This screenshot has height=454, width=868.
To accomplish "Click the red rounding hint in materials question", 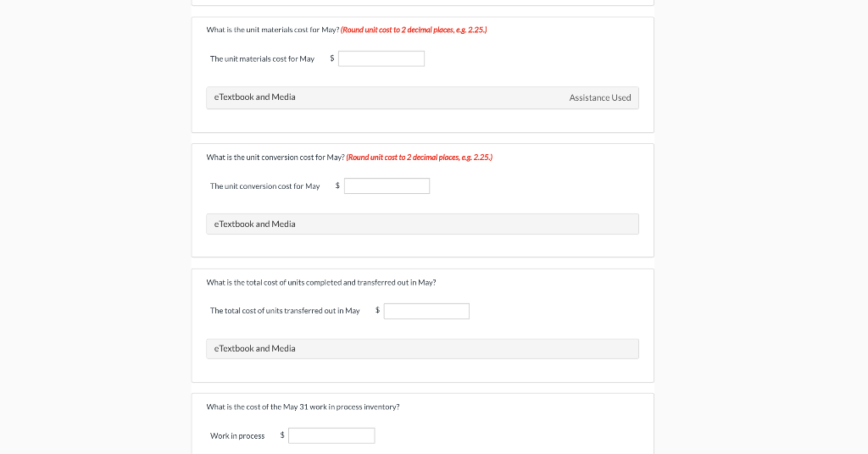I will coord(414,30).
